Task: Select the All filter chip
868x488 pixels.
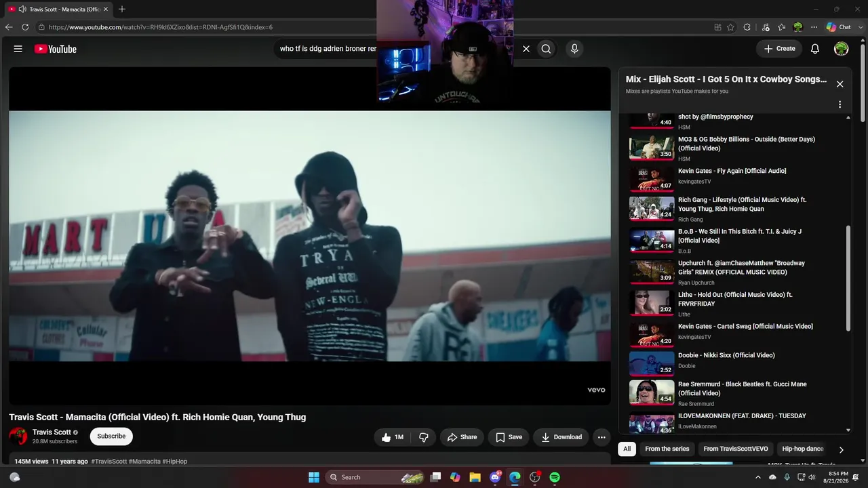Action: tap(627, 449)
